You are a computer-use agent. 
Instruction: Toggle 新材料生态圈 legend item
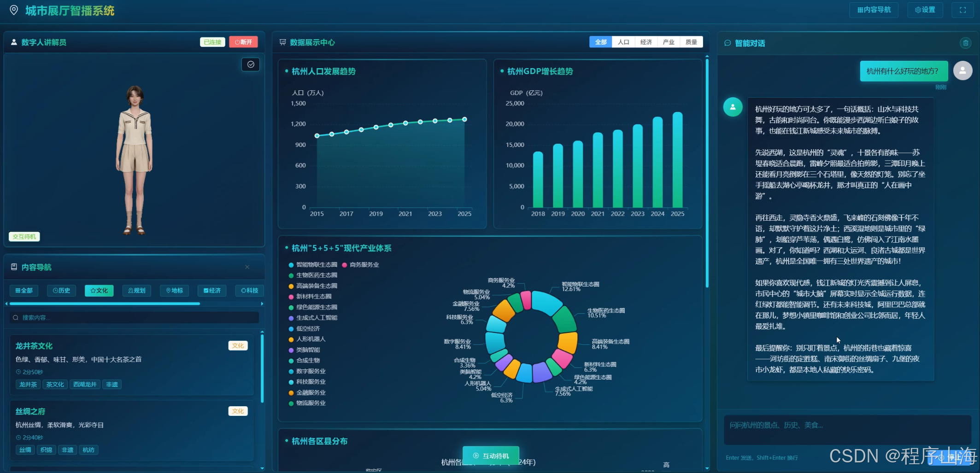pyautogui.click(x=310, y=297)
